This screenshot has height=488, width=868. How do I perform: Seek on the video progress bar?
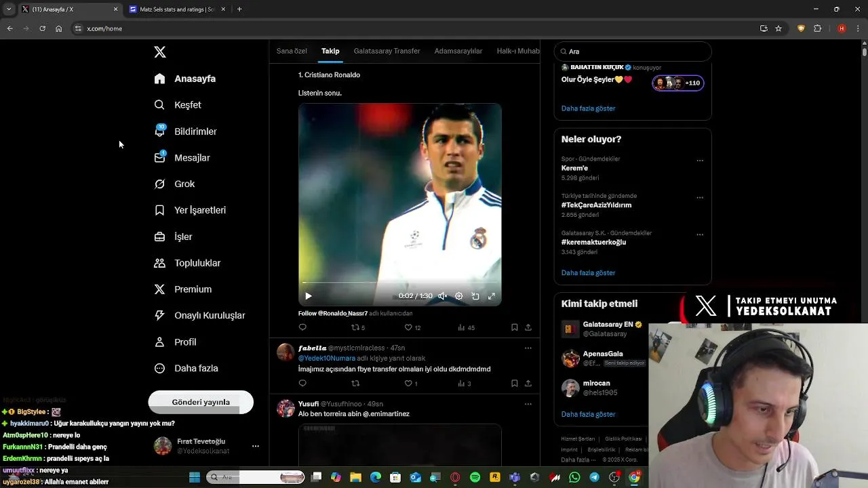pyautogui.click(x=400, y=283)
